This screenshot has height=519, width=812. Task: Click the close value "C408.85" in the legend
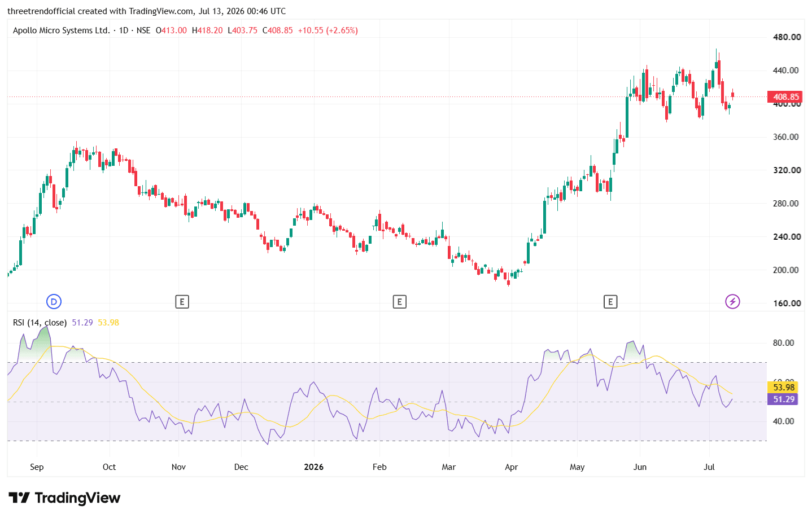[x=278, y=30]
